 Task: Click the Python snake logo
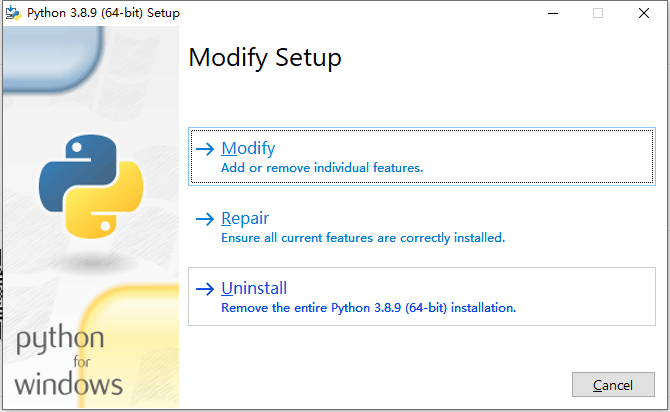tap(91, 186)
